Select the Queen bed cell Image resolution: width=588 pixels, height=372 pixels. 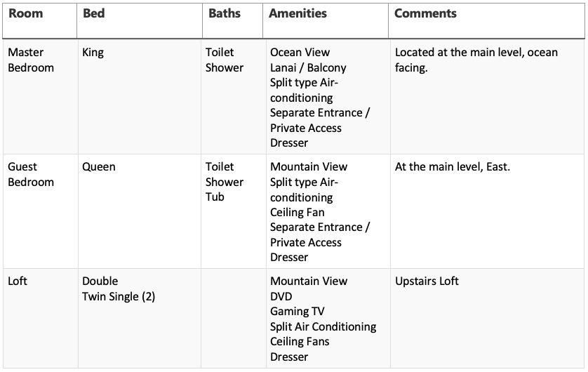[140, 211]
